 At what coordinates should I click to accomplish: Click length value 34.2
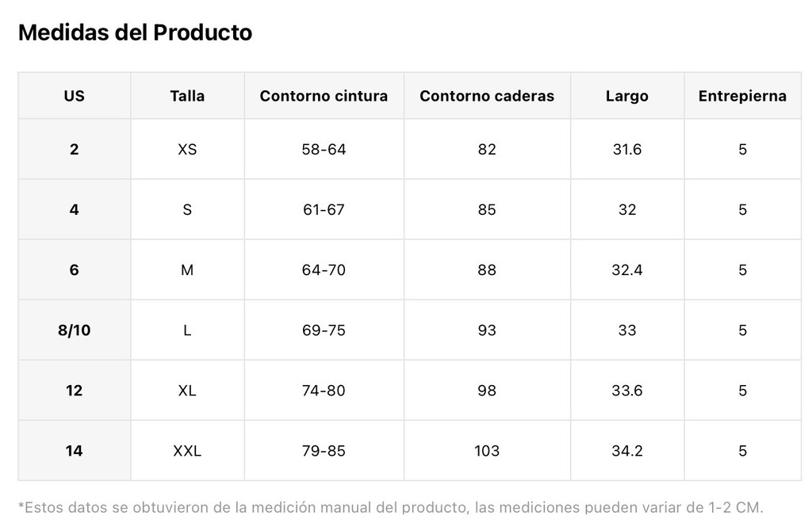click(x=627, y=450)
